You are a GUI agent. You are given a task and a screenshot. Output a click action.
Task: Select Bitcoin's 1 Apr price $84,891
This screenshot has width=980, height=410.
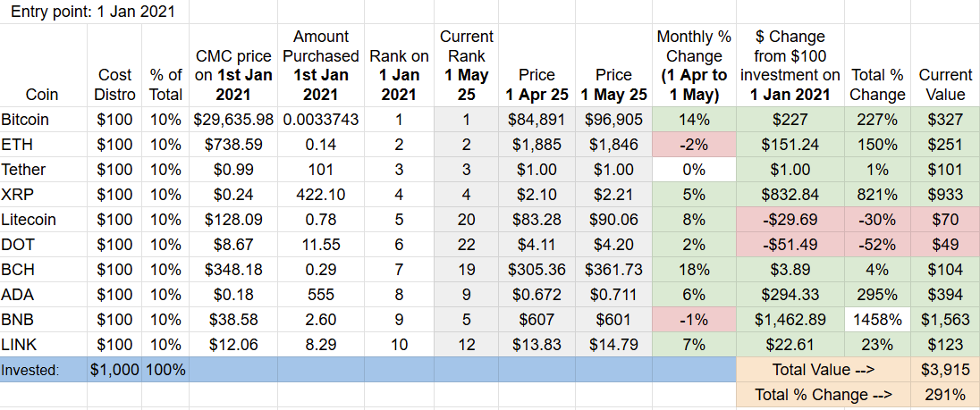pyautogui.click(x=536, y=119)
